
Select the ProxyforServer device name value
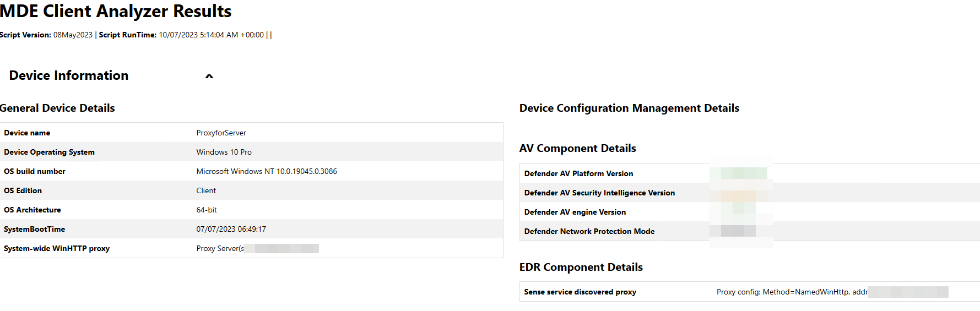221,133
